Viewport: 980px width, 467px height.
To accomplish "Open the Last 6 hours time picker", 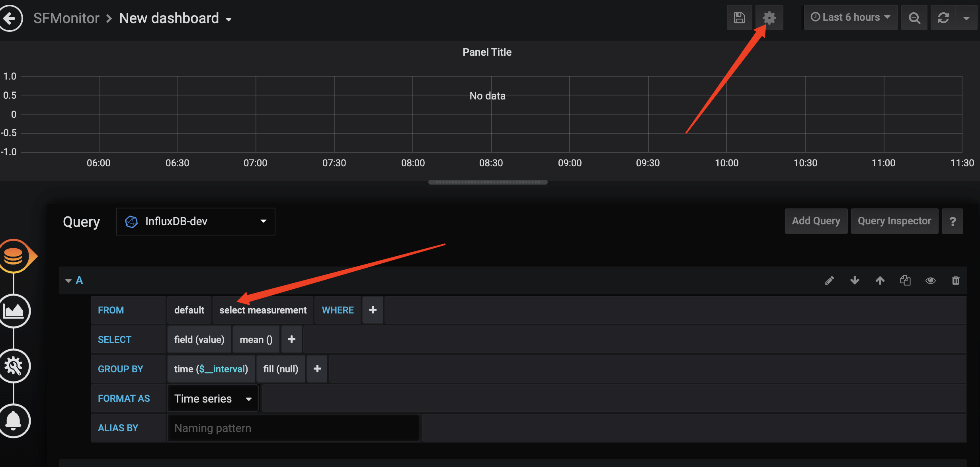I will [x=851, y=18].
